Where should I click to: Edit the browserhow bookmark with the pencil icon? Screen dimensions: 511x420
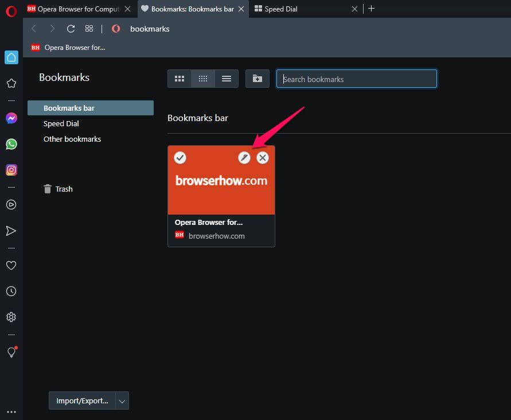[x=244, y=158]
